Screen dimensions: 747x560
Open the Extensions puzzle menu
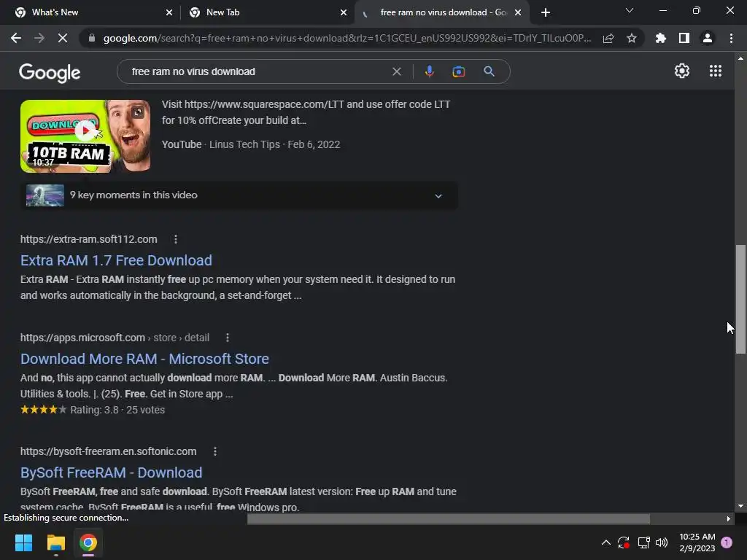click(x=661, y=38)
